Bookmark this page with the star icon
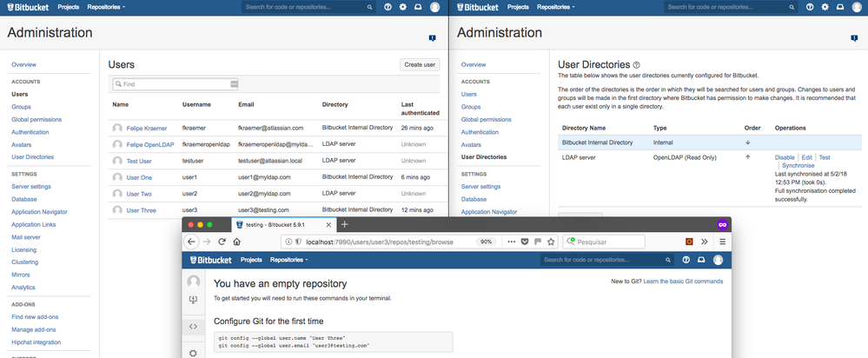This screenshot has width=868, height=358. coord(551,242)
